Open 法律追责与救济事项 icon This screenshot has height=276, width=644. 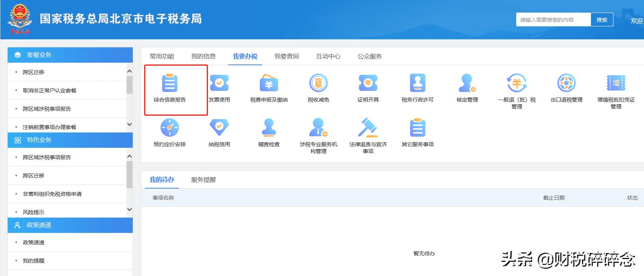[x=368, y=128]
